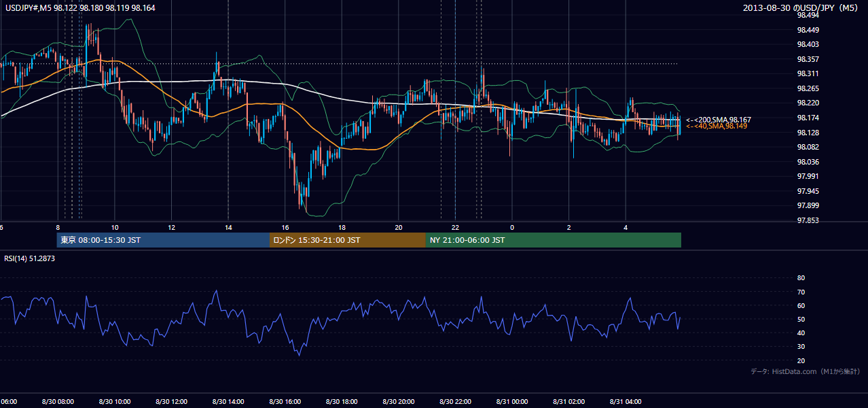Click the 8/31 02:00 bottom time label

click(x=568, y=402)
